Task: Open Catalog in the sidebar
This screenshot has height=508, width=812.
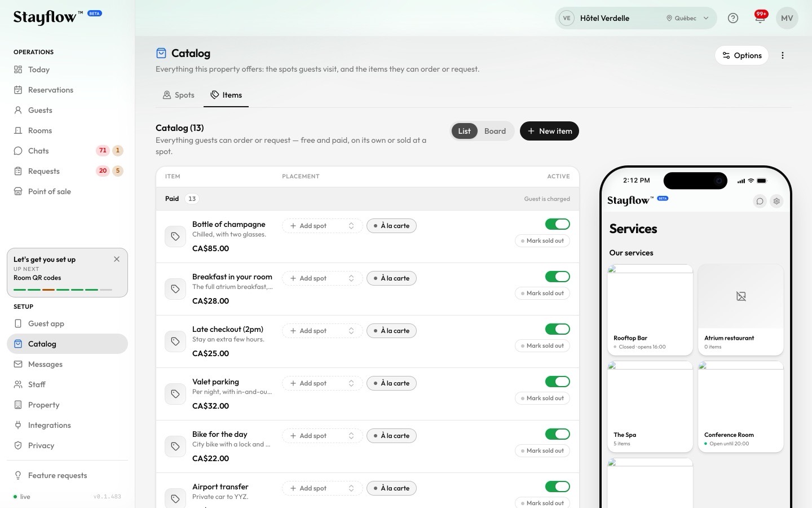Action: coord(67,344)
